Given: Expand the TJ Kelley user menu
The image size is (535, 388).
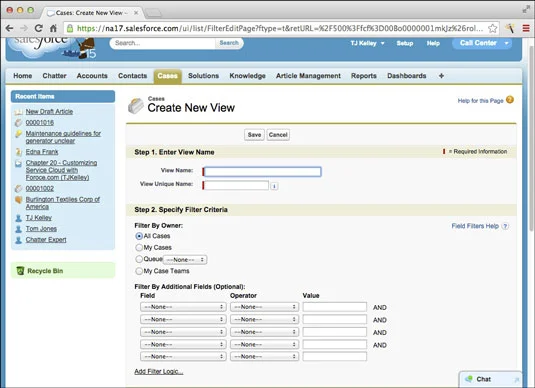Looking at the screenshot, I should click(x=382, y=43).
